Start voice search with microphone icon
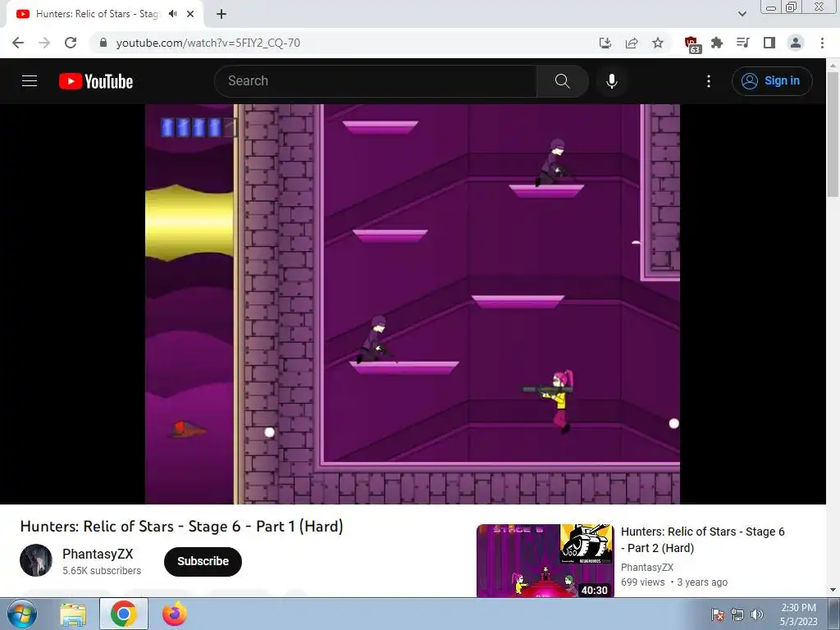The image size is (840, 630). pyautogui.click(x=611, y=81)
